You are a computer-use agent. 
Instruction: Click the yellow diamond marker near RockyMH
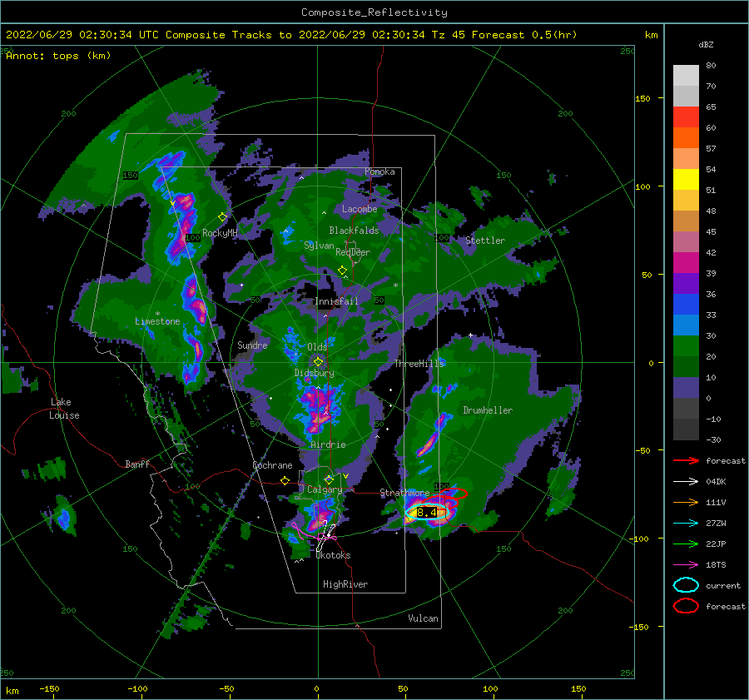222,217
